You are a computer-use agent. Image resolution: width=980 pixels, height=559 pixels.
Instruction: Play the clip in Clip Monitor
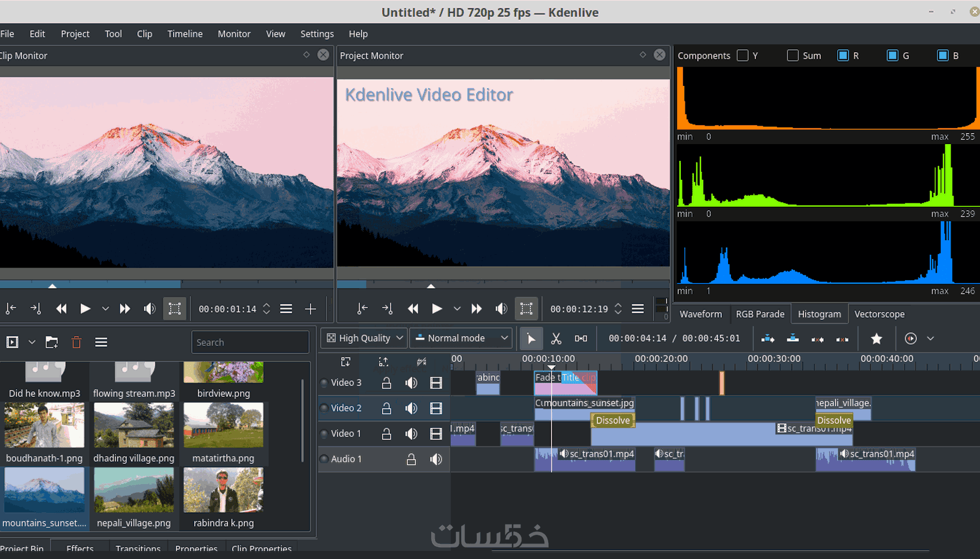coord(85,309)
